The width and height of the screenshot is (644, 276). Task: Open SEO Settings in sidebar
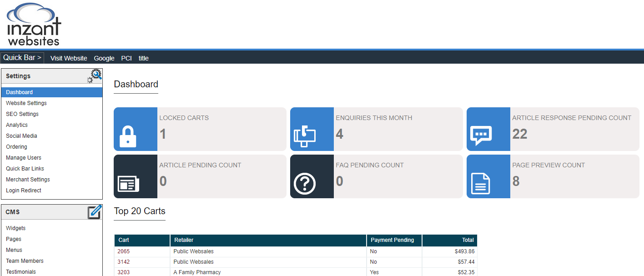[22, 114]
